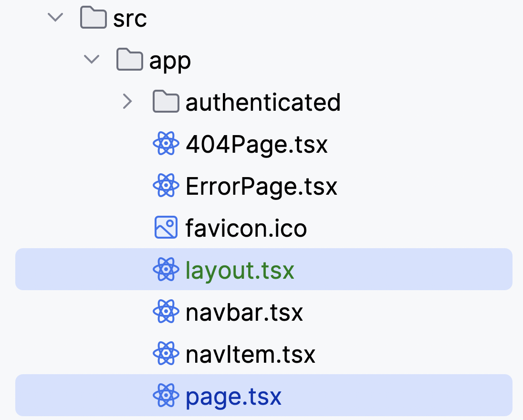Click the React icon beside ErrorPage.tsx
This screenshot has height=420, width=523.
coord(166,186)
